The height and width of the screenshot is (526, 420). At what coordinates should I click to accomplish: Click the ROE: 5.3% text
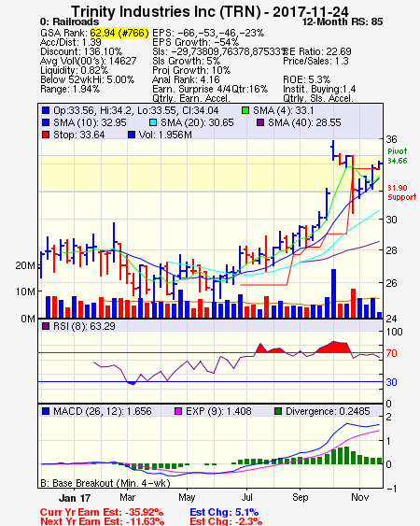coord(307,79)
